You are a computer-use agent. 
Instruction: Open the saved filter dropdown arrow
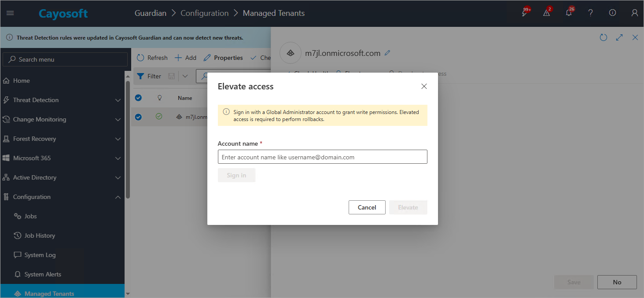pyautogui.click(x=185, y=76)
